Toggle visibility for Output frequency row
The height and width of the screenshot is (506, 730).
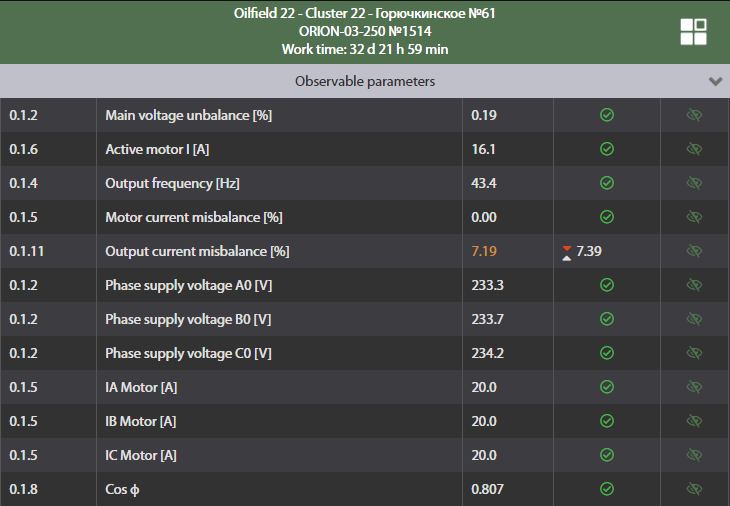click(x=694, y=183)
